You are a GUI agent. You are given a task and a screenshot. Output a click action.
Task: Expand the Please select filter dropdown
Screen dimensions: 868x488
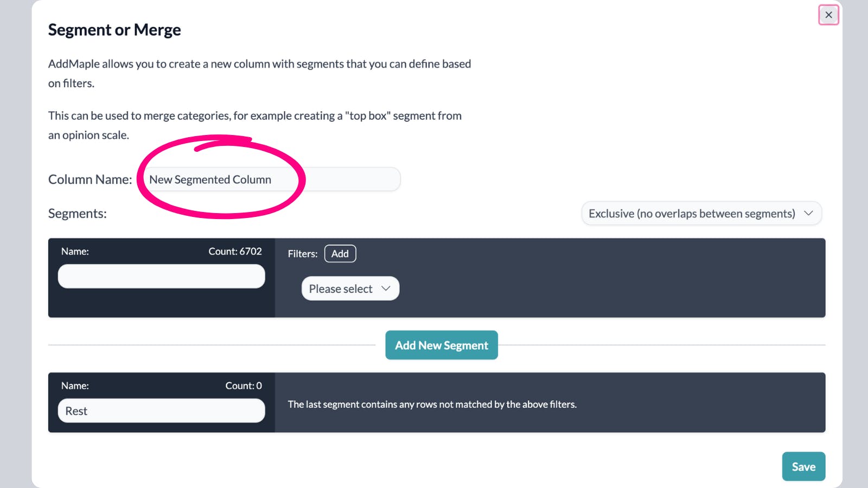click(349, 288)
